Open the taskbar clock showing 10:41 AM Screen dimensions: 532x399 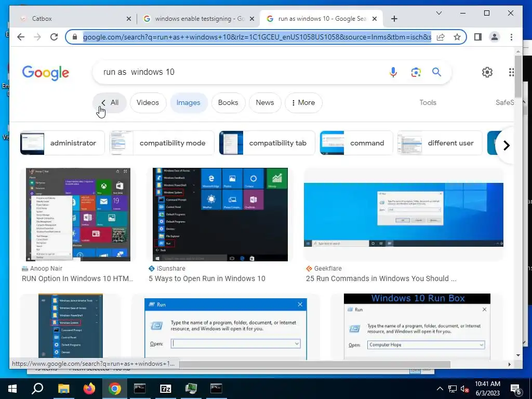point(487,389)
